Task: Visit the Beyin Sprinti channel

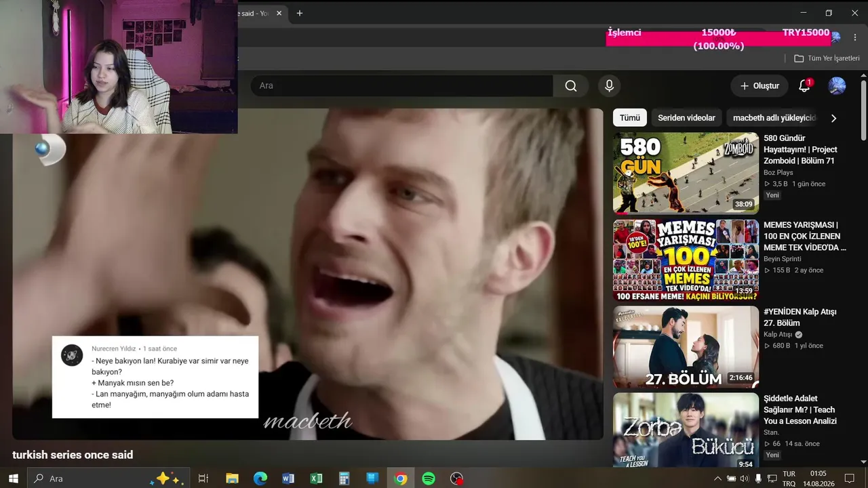Action: pyautogui.click(x=783, y=259)
